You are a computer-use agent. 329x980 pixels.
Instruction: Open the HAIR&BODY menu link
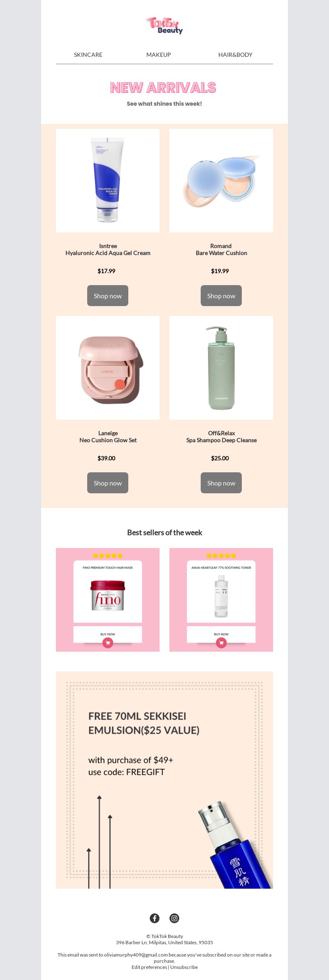[235, 55]
